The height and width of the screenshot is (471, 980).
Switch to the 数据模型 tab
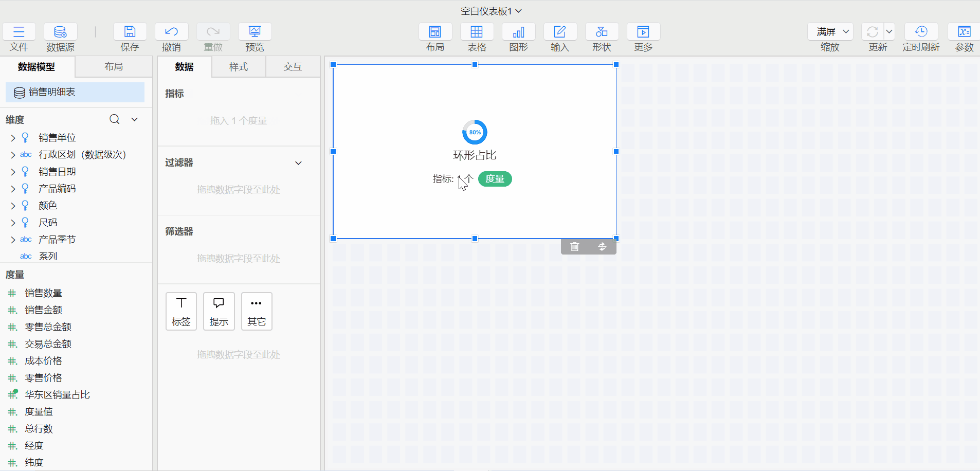click(x=37, y=67)
